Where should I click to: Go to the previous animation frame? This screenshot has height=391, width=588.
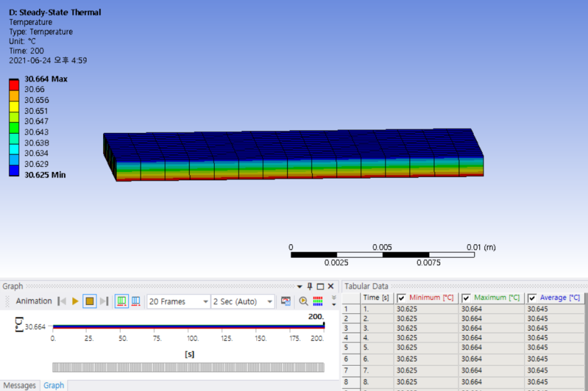62,301
